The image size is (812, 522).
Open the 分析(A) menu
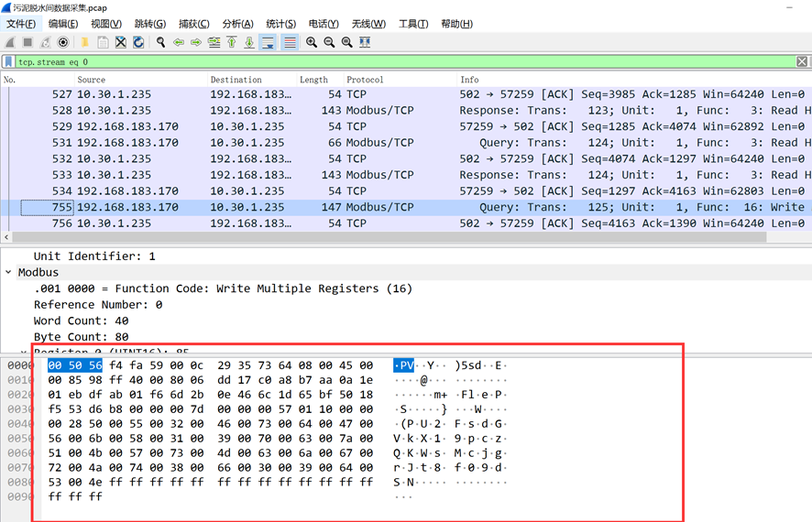pos(237,24)
